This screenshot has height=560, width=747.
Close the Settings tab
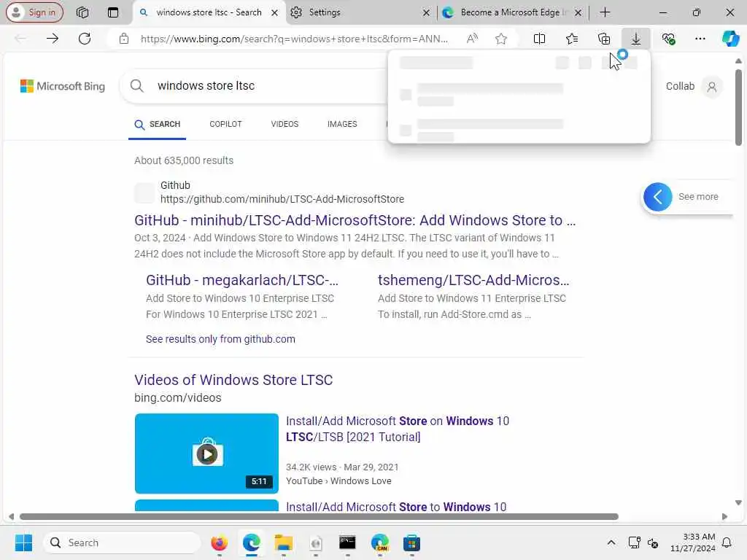pos(426,13)
